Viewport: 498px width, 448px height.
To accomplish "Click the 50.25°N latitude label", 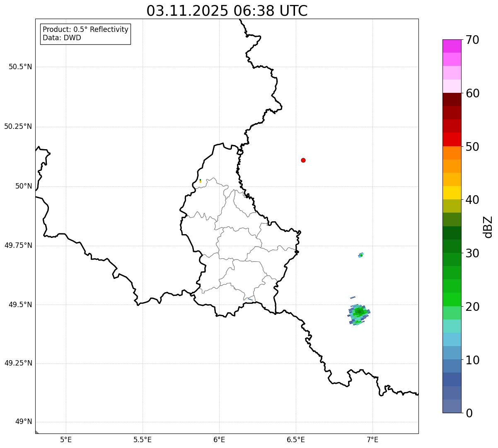I will tap(18, 126).
